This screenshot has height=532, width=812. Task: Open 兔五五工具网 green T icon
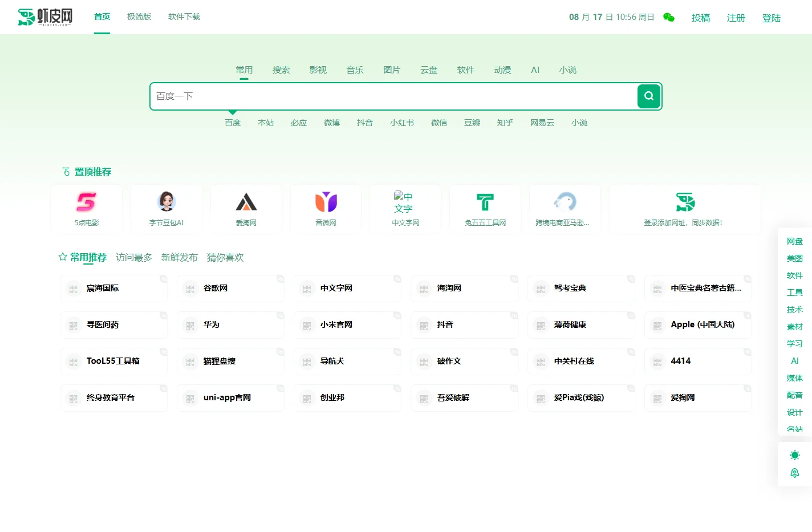pos(485,202)
